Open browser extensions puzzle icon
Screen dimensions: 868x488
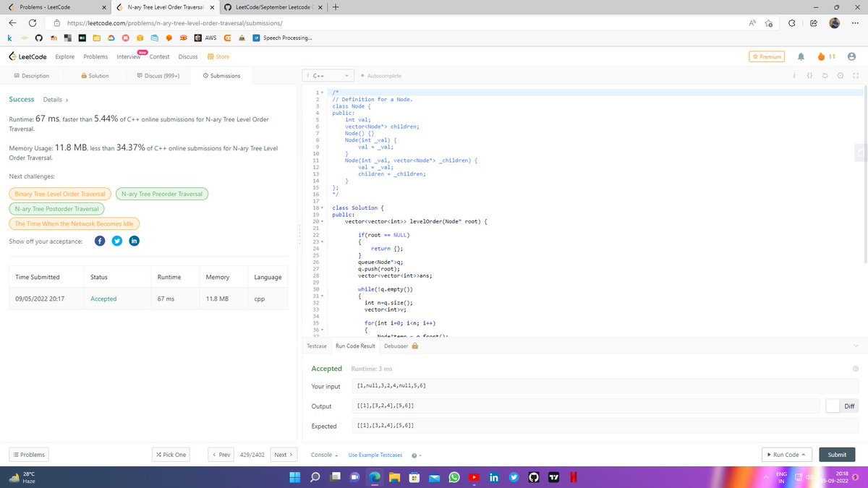pyautogui.click(x=792, y=23)
